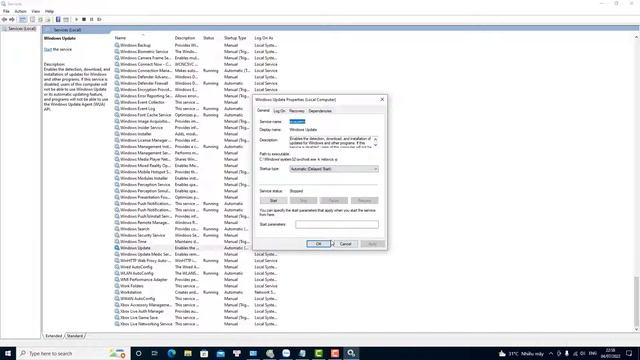Select the Workstation service row
The width and height of the screenshot is (640, 360).
tap(197, 292)
